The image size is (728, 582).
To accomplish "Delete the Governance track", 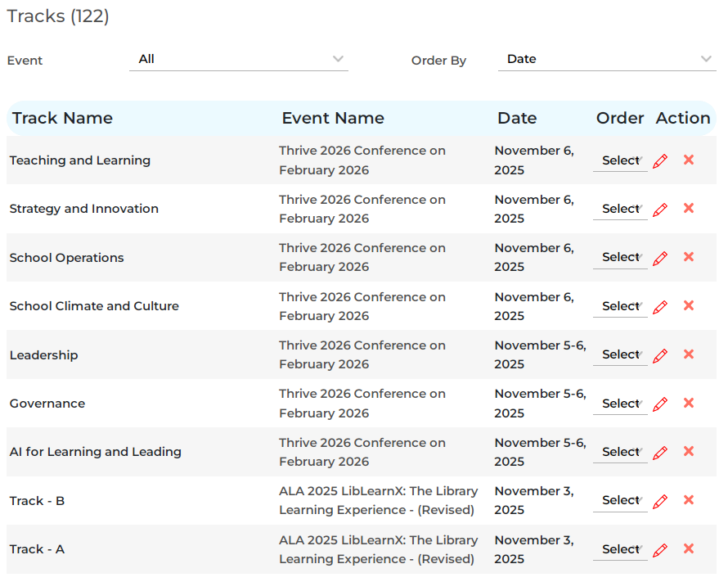I will coord(689,403).
